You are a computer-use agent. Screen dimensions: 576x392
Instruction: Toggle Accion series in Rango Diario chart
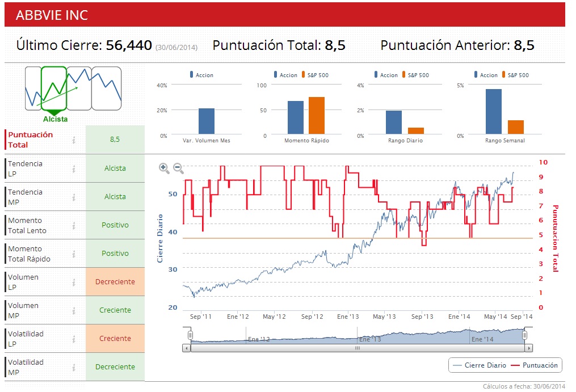(386, 75)
